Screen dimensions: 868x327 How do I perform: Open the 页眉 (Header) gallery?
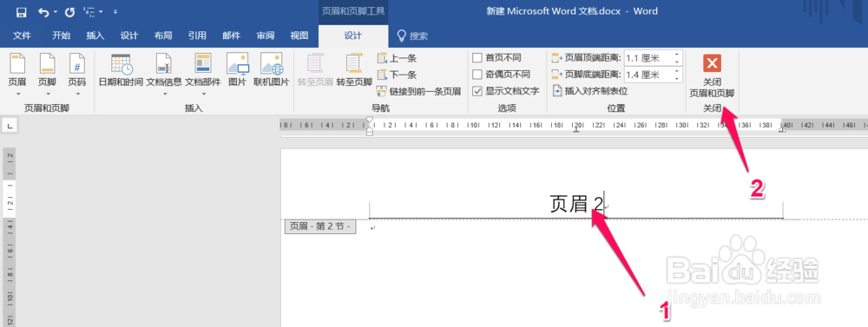tap(17, 75)
